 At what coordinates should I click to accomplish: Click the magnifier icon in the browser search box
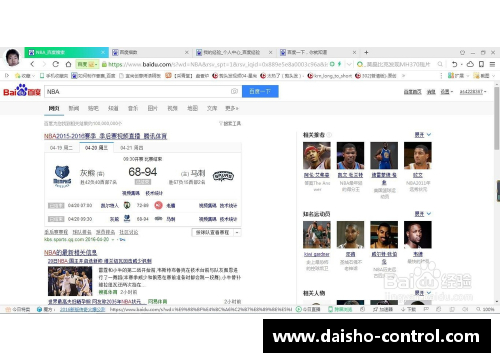440,64
